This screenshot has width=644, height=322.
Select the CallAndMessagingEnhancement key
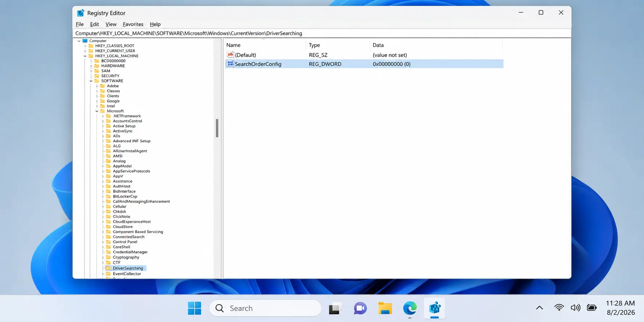[x=141, y=201]
